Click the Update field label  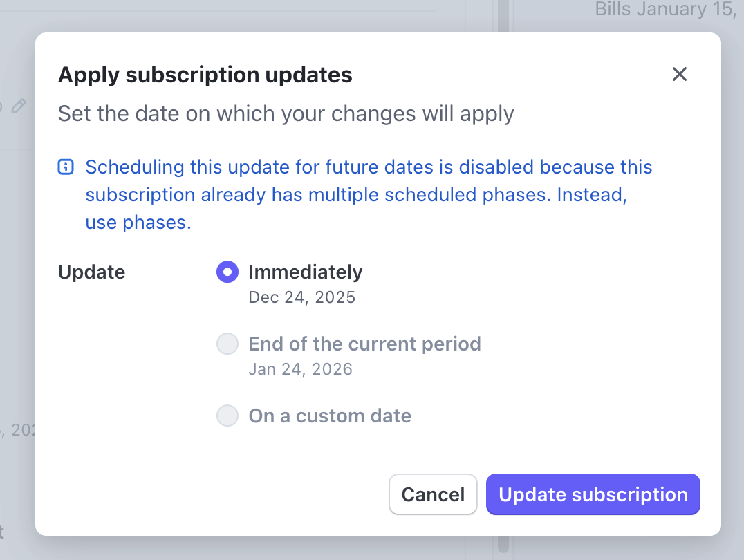click(91, 272)
